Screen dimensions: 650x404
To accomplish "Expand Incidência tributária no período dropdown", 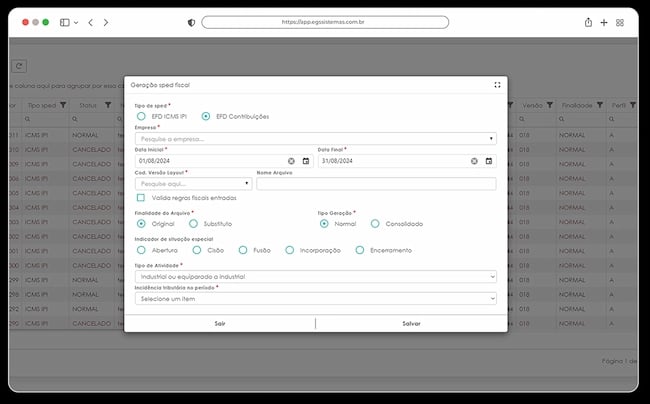I will [315, 299].
